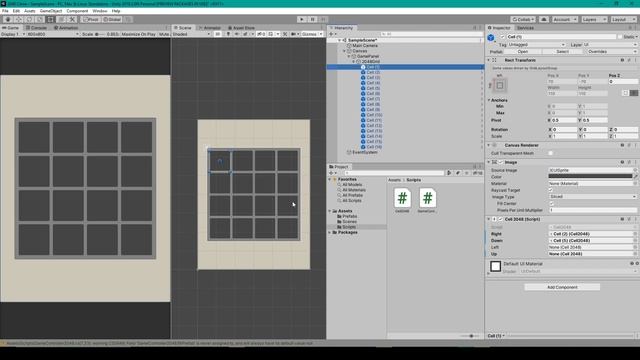Open the Layout dropdown
Screen dimensions: 640x360
tap(623, 19)
